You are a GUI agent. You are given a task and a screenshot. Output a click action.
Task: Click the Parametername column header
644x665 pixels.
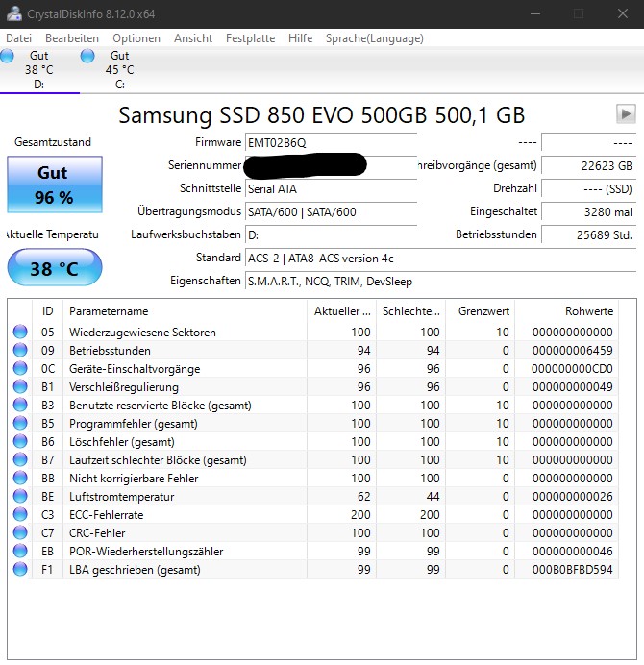(x=185, y=310)
